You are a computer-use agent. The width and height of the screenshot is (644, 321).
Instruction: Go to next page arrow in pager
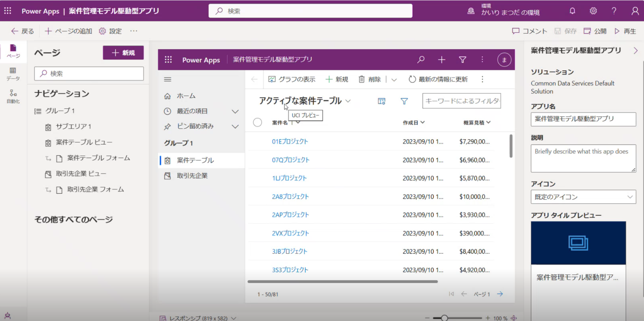pyautogui.click(x=500, y=294)
